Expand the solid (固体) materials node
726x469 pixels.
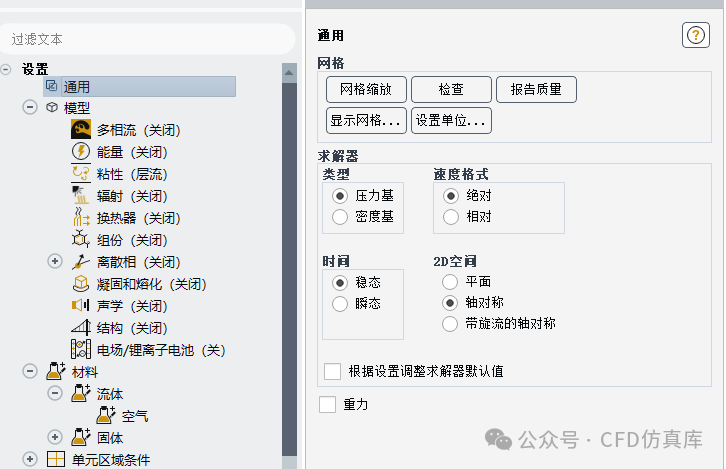pyautogui.click(x=55, y=438)
